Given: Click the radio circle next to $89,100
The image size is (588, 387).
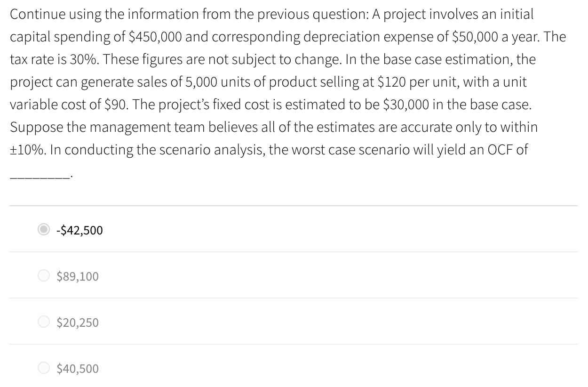Looking at the screenshot, I should pyautogui.click(x=44, y=275).
